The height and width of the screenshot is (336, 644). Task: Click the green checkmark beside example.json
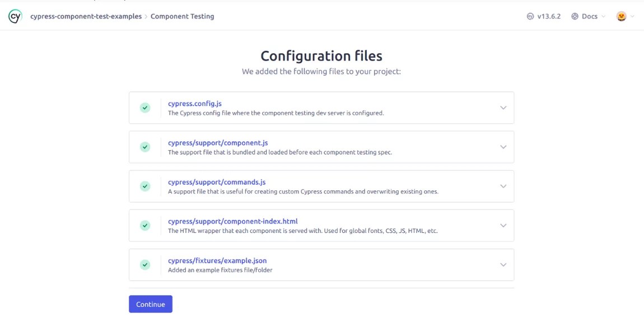145,264
